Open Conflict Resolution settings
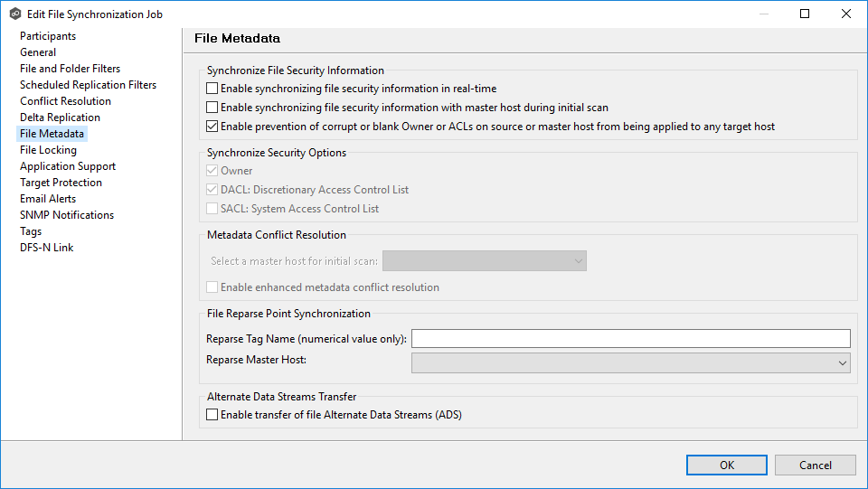 [x=65, y=100]
